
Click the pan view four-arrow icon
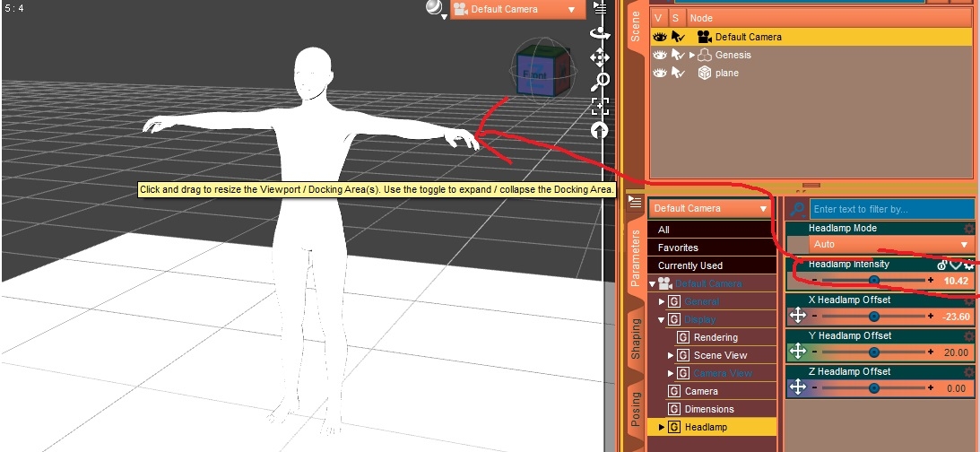599,58
